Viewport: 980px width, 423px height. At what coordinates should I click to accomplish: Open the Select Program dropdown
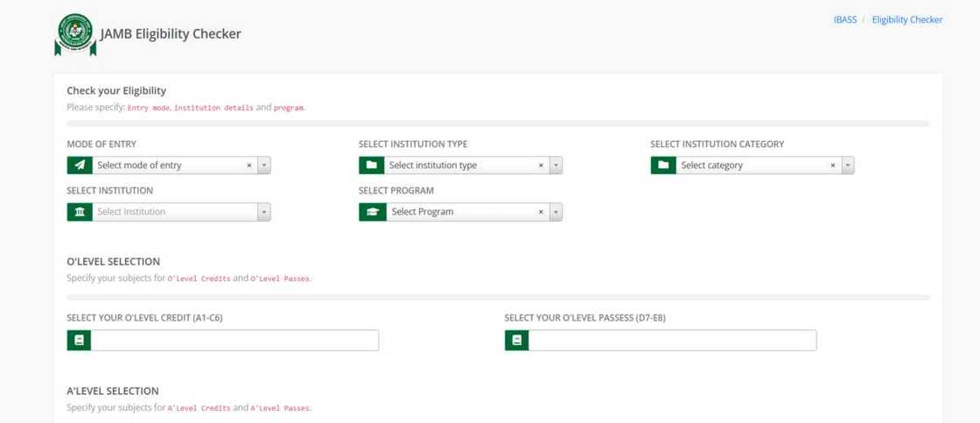474,212
